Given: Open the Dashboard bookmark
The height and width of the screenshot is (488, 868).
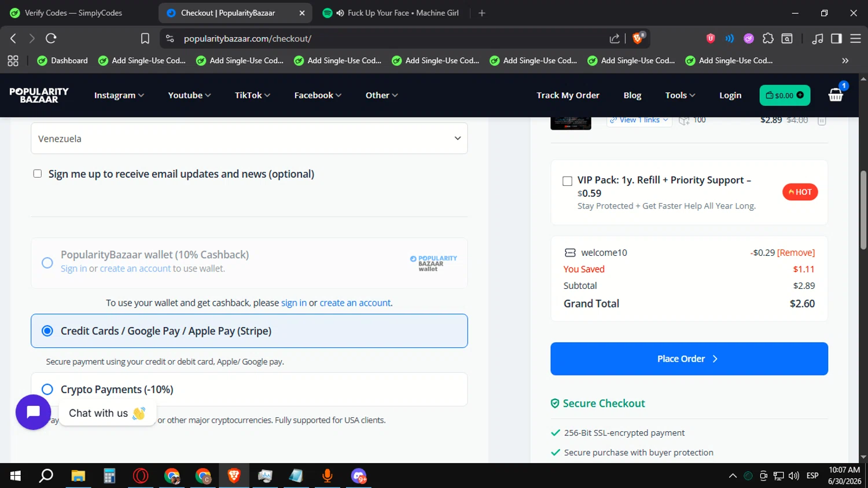Looking at the screenshot, I should pos(62,61).
